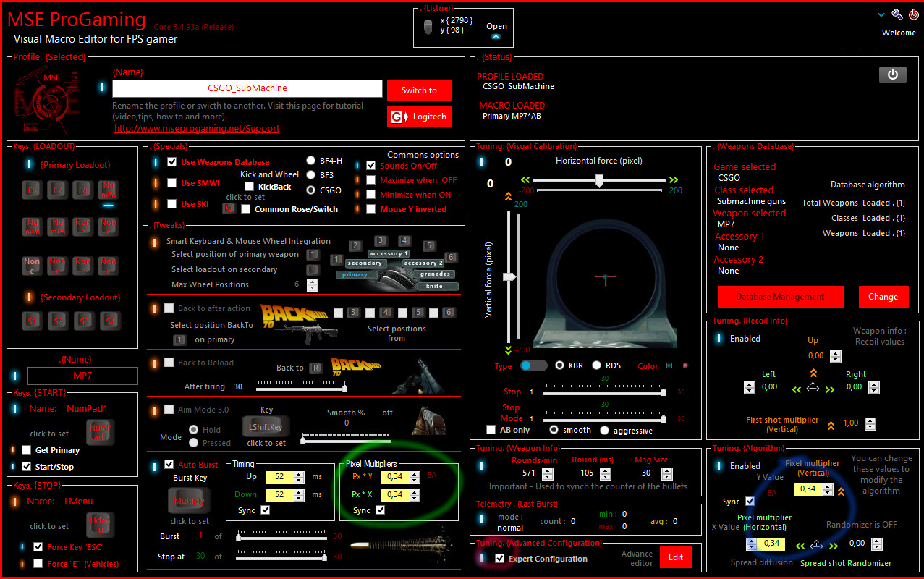Image resolution: width=924 pixels, height=579 pixels.
Task: Click the Change weapon button
Action: click(883, 297)
